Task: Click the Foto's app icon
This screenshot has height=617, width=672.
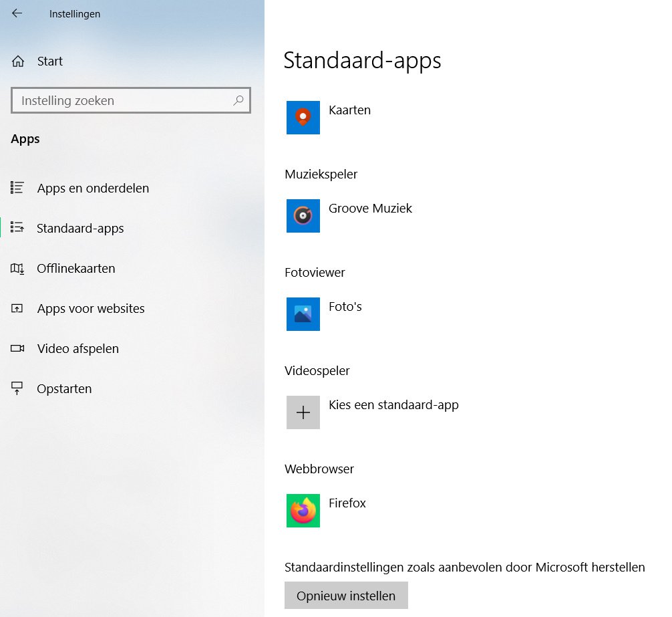Action: pos(303,314)
